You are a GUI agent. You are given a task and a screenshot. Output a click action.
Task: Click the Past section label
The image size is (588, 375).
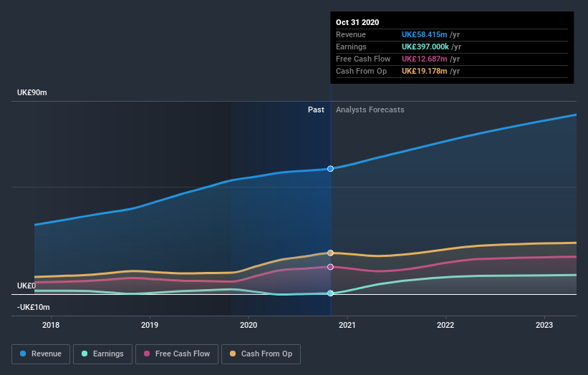coord(316,109)
